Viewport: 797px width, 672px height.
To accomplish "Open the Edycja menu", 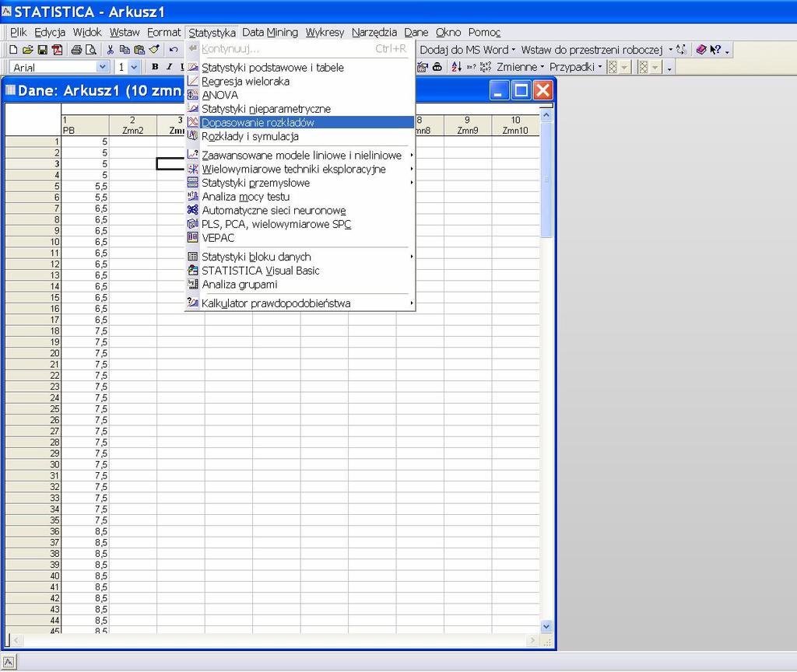I will point(50,33).
